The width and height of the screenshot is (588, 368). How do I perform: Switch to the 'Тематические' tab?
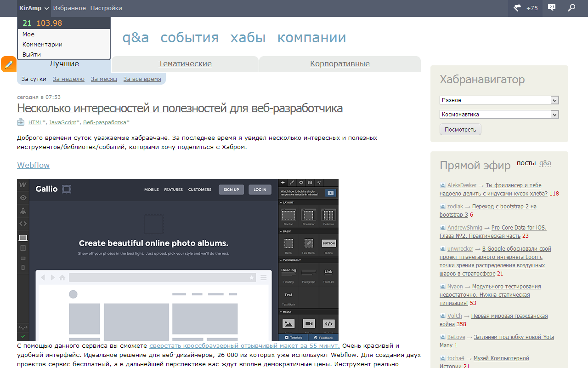coord(185,64)
